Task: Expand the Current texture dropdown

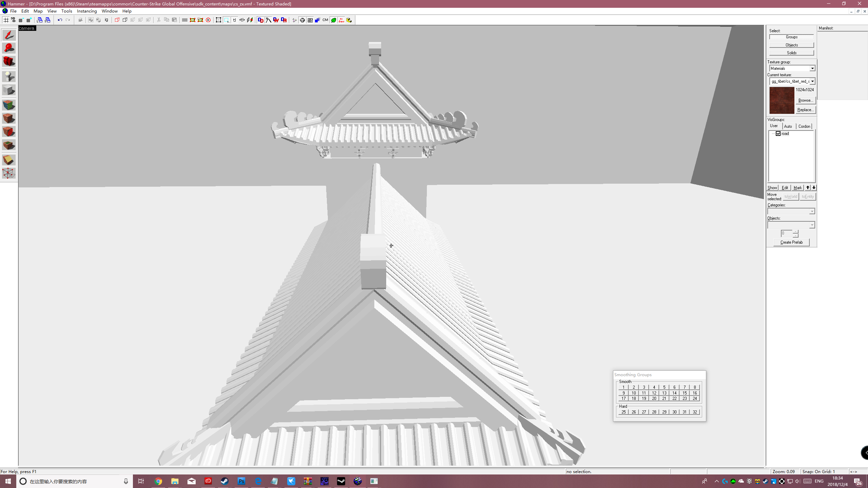Action: click(x=812, y=81)
